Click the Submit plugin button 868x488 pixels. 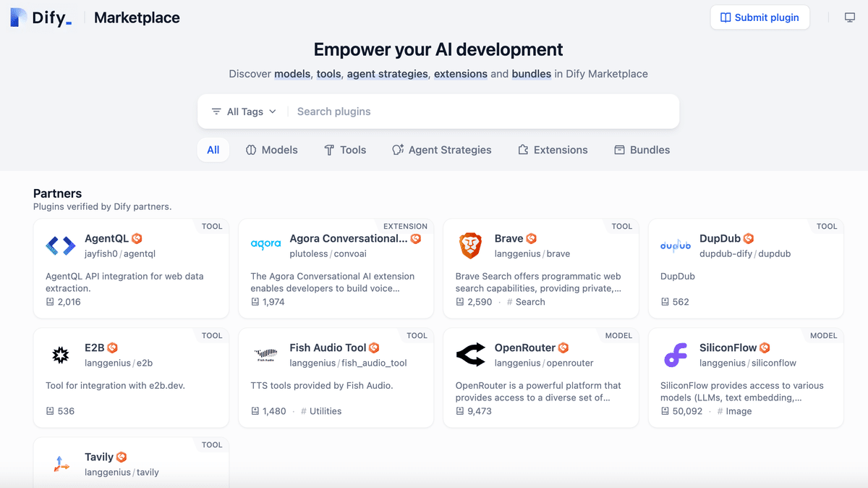point(759,17)
